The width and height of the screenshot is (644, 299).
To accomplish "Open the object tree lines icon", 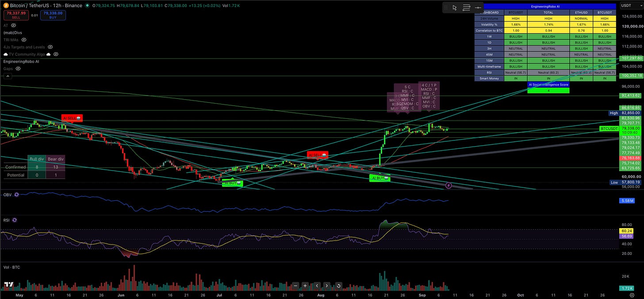I will (x=466, y=8).
